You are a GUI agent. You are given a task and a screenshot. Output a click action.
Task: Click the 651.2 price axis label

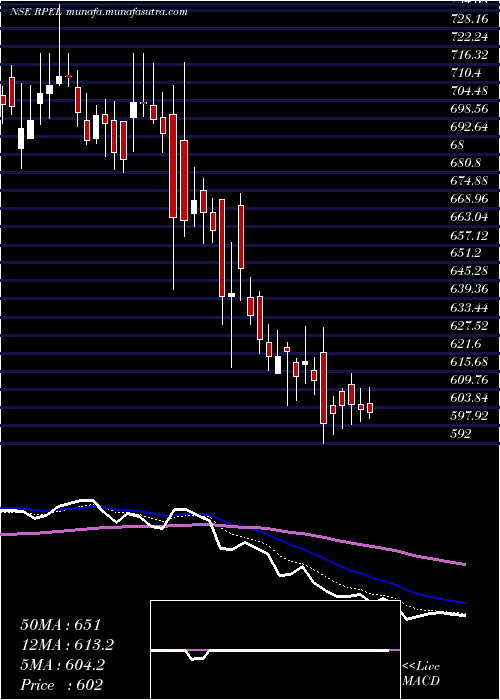click(x=466, y=253)
